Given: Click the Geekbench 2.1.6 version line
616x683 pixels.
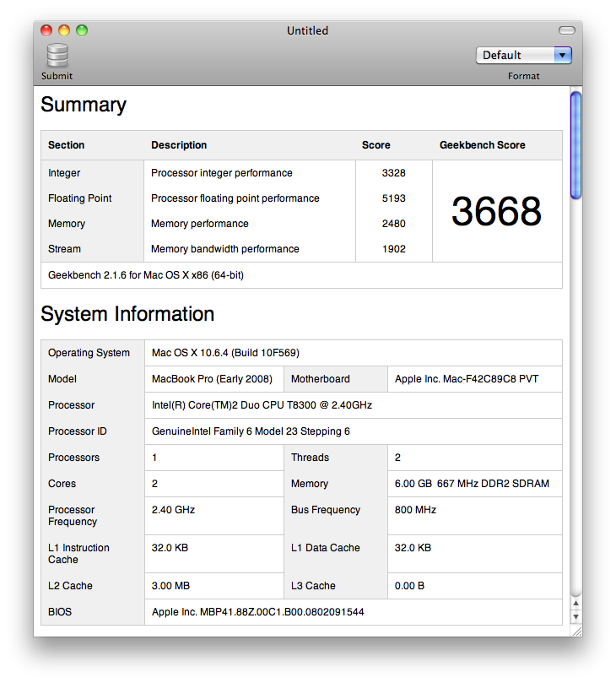Looking at the screenshot, I should (x=146, y=275).
